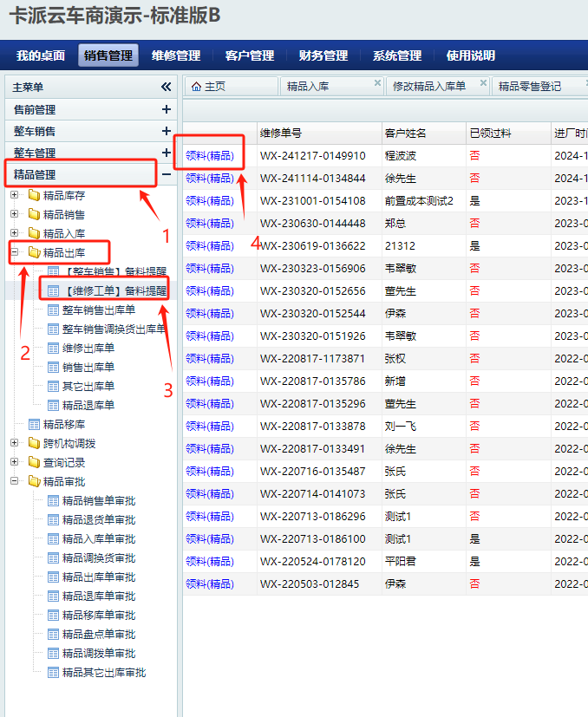This screenshot has height=717, width=588.
Task: Open the 维修出库单 document item
Action: tap(88, 349)
